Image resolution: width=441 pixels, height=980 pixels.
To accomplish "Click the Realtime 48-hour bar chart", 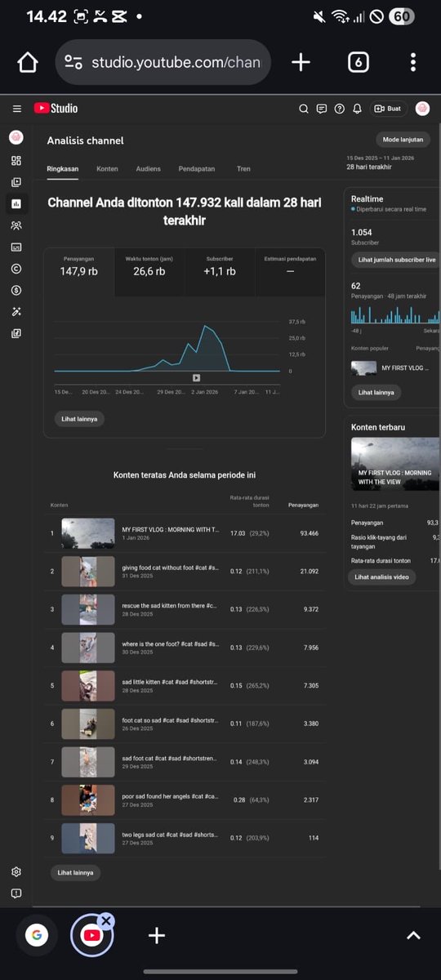I will click(x=395, y=314).
